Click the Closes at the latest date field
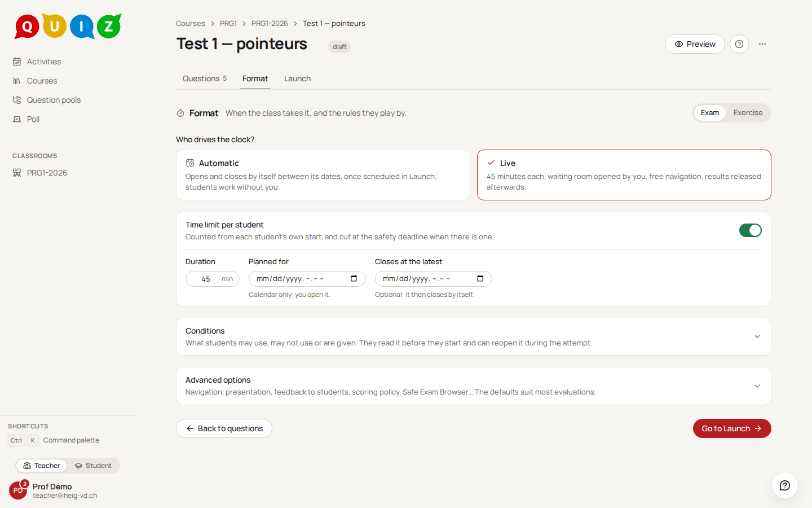This screenshot has height=508, width=812. (x=433, y=279)
